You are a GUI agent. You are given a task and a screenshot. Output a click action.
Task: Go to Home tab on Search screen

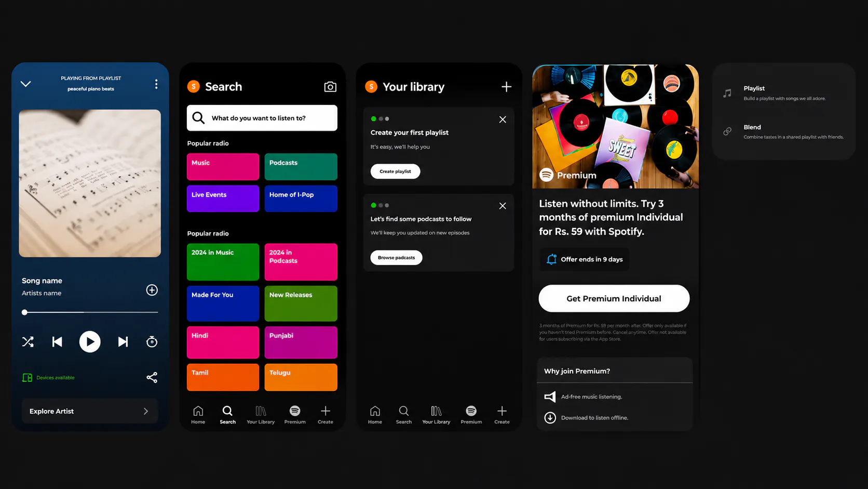coord(198,415)
